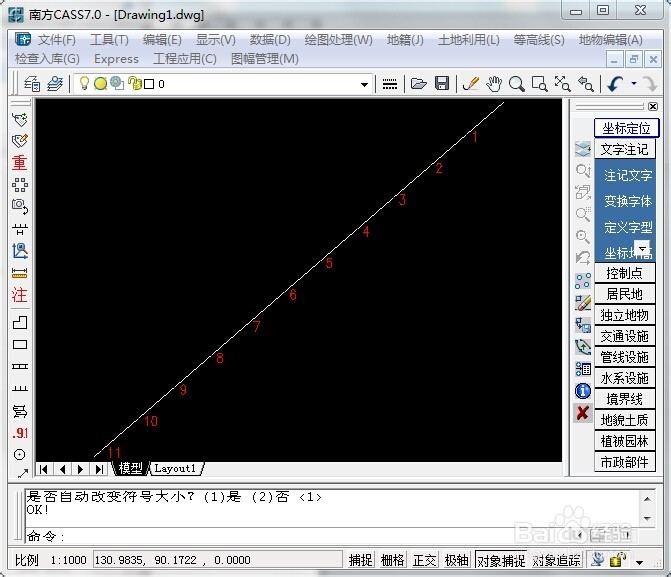
Task: Toggle 对象捕捉 object snap in status bar
Action: (501, 560)
